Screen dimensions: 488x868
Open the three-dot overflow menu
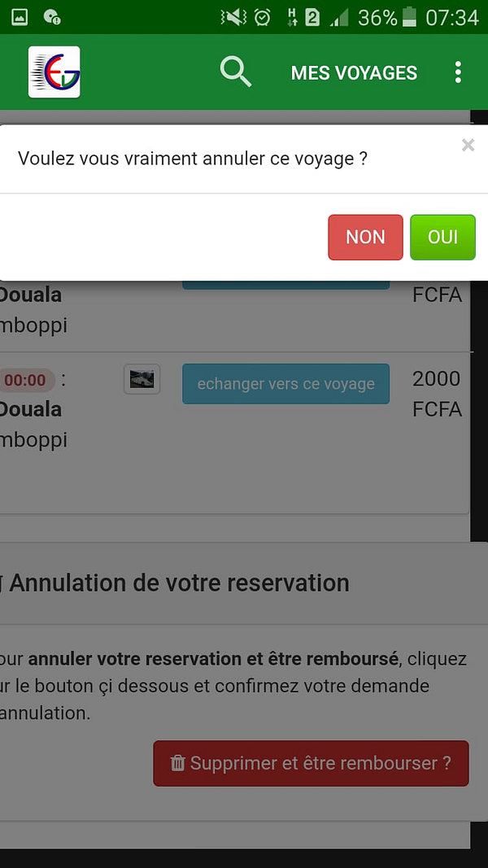tap(458, 72)
